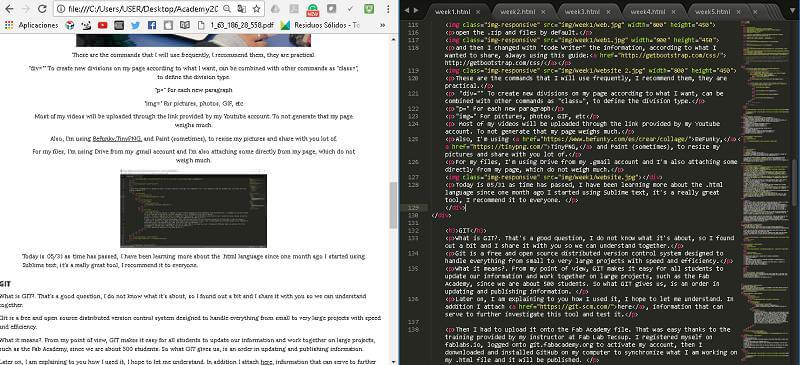View site information icon in address bar

click(61, 9)
